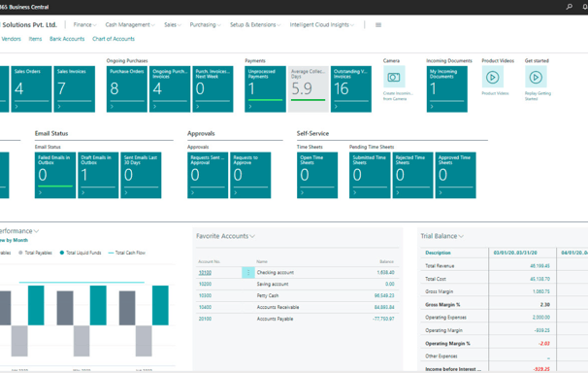Open Sent Emails Last 30 Days tile
The image size is (588, 373).
[x=141, y=175]
